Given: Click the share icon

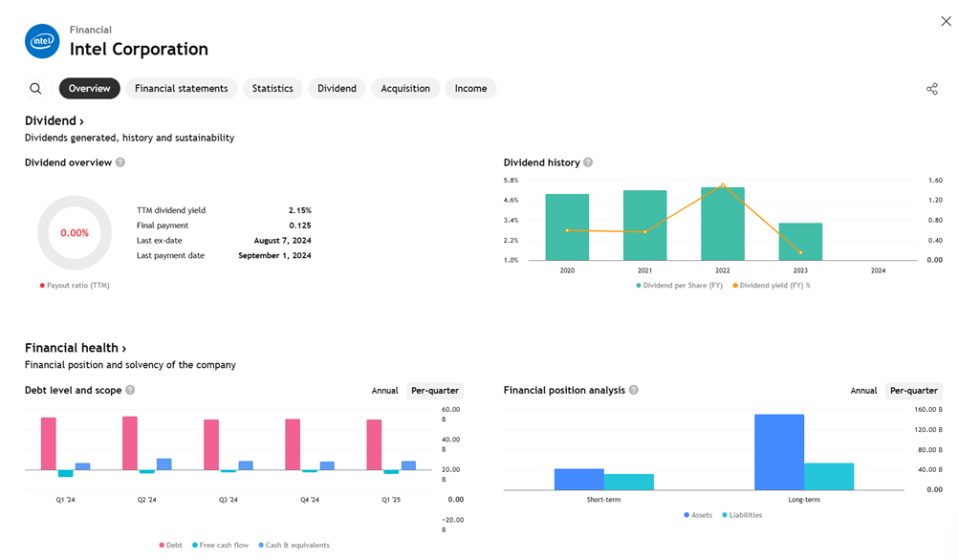Looking at the screenshot, I should point(931,89).
